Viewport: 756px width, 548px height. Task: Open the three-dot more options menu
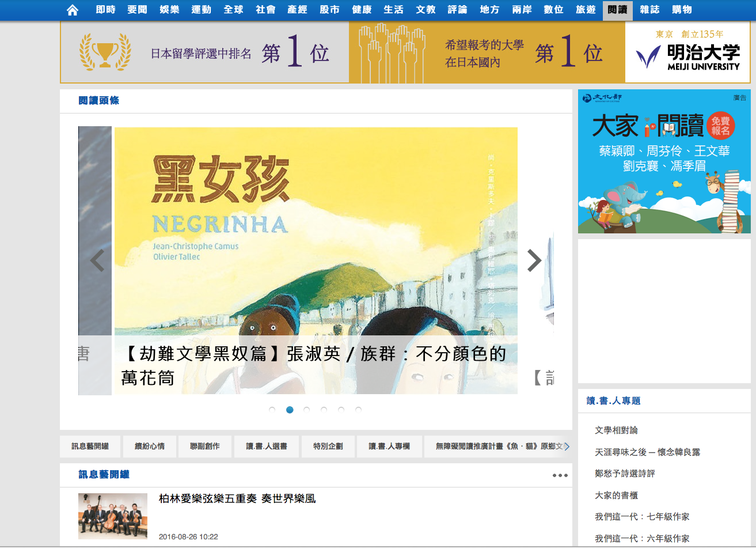pyautogui.click(x=560, y=475)
